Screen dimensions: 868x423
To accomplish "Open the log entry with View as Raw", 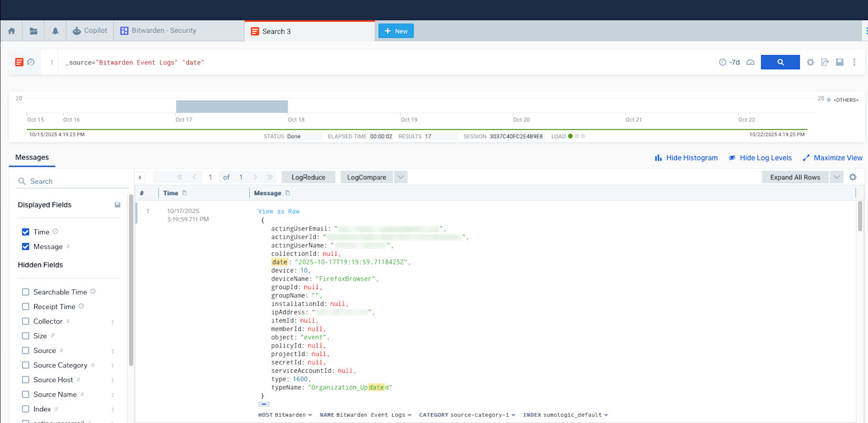I will pos(278,211).
